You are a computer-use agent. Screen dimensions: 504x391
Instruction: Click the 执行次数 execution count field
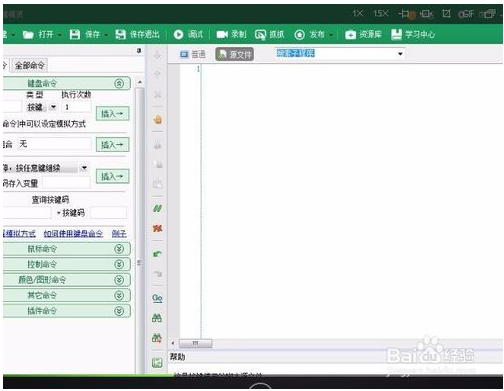point(77,107)
